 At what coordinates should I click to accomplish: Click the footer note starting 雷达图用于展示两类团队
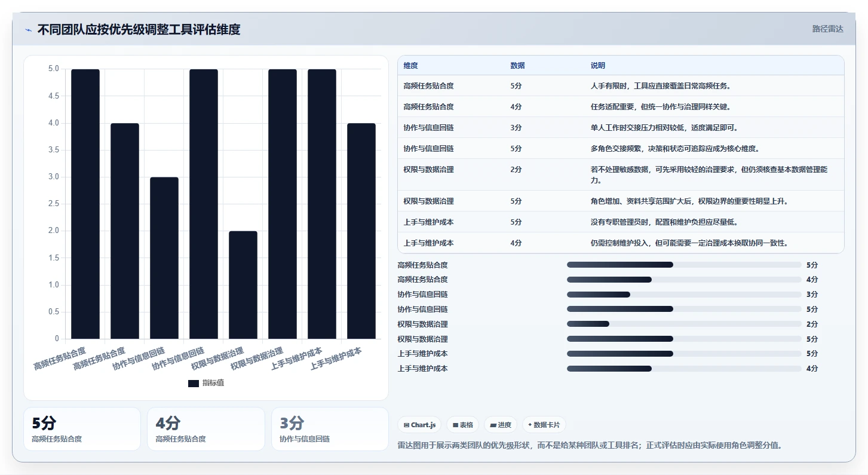[590, 445]
